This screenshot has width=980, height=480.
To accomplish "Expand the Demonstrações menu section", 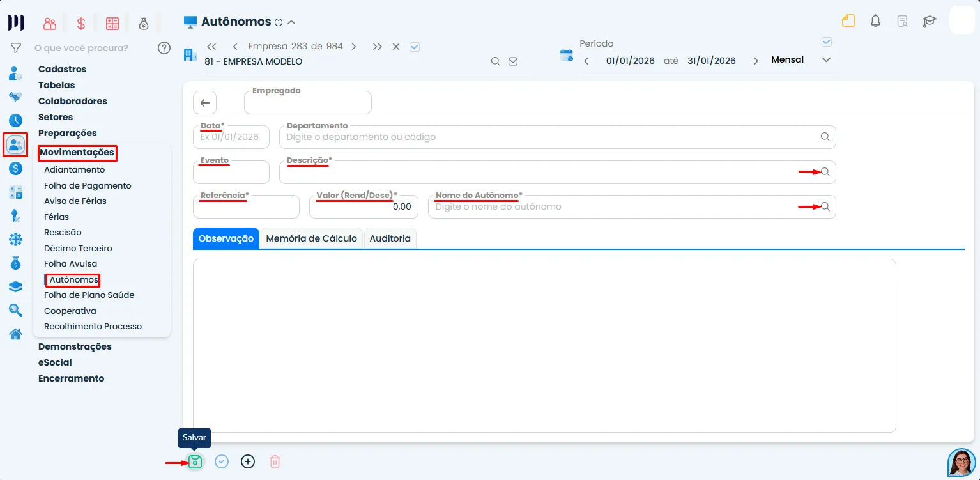I will pyautogui.click(x=75, y=346).
